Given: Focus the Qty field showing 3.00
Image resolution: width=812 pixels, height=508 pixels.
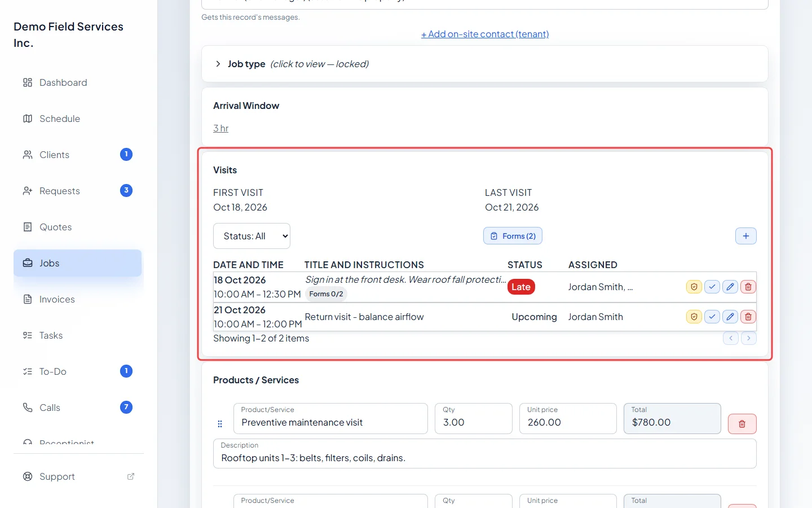Looking at the screenshot, I should coord(474,418).
